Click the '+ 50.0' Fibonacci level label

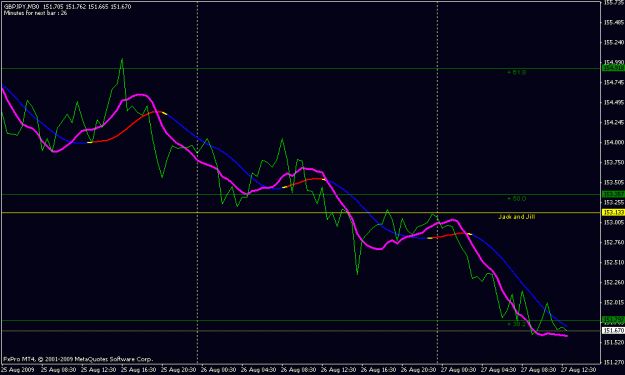(517, 198)
